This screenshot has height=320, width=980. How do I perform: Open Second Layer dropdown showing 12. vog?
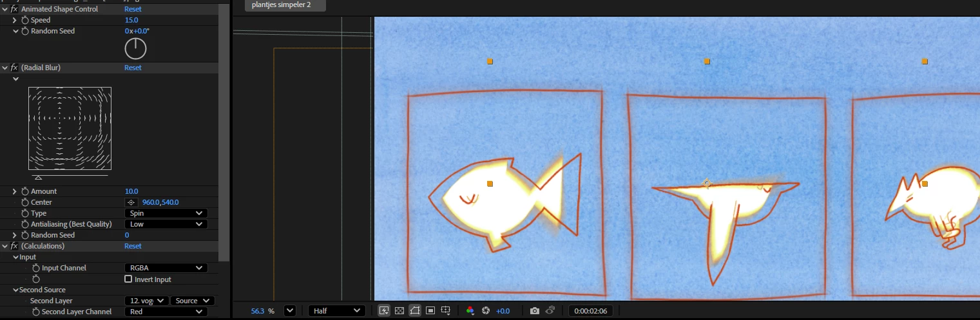pyautogui.click(x=147, y=301)
